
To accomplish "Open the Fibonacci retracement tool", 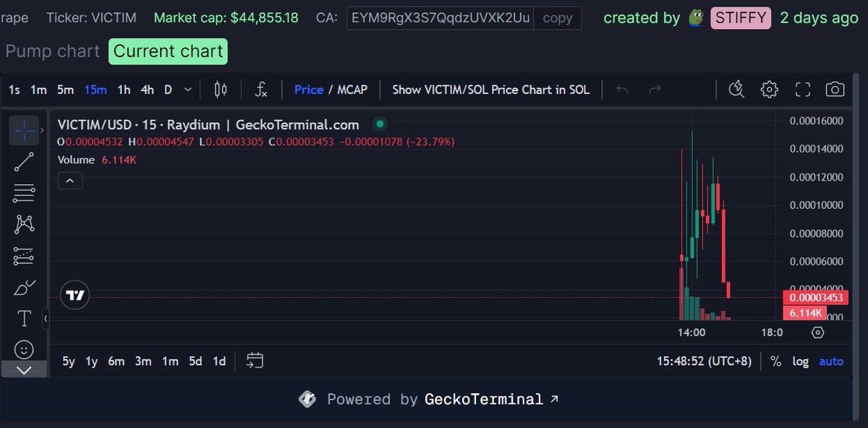I will coord(24,193).
